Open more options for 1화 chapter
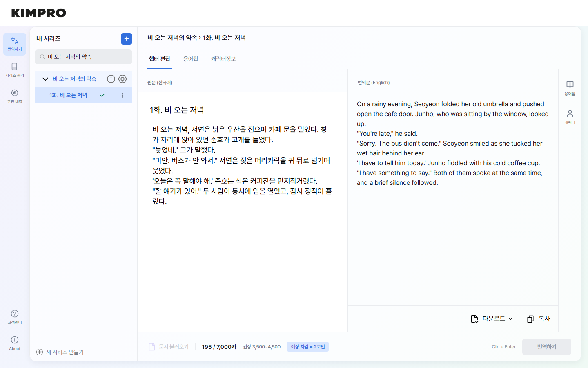 [122, 95]
